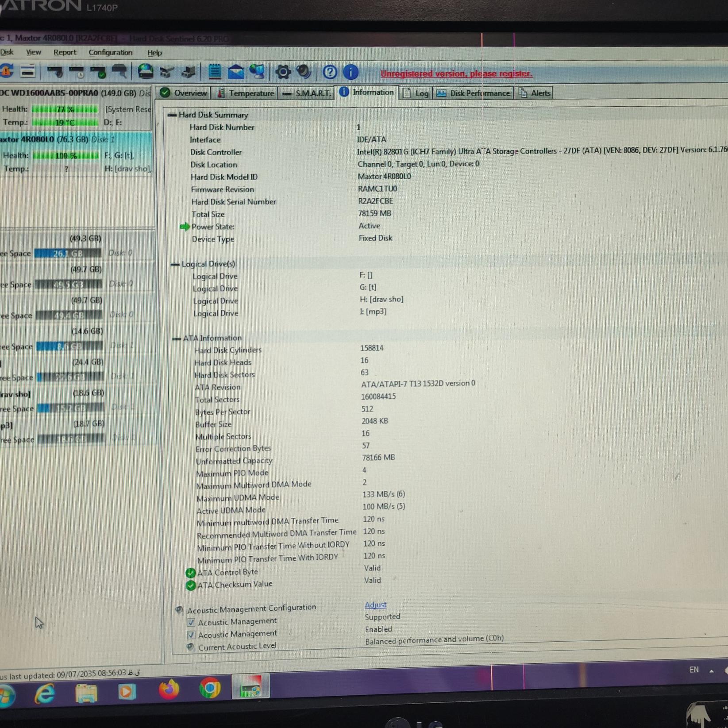The image size is (728, 728).
Task: Click the WD1600AABS health 77% bar
Action: (x=65, y=109)
